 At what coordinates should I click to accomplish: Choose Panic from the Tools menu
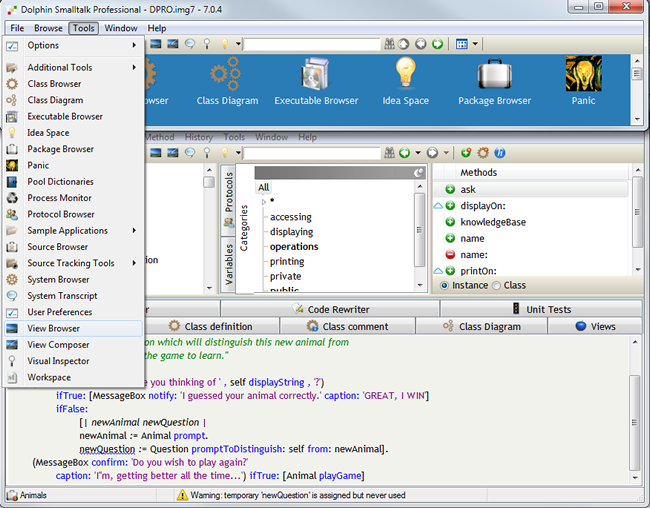[x=74, y=165]
